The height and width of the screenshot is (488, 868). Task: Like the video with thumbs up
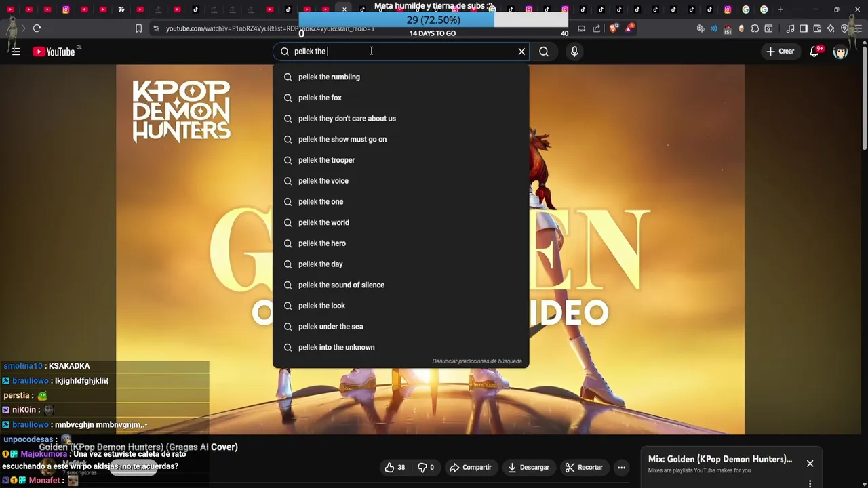click(395, 467)
